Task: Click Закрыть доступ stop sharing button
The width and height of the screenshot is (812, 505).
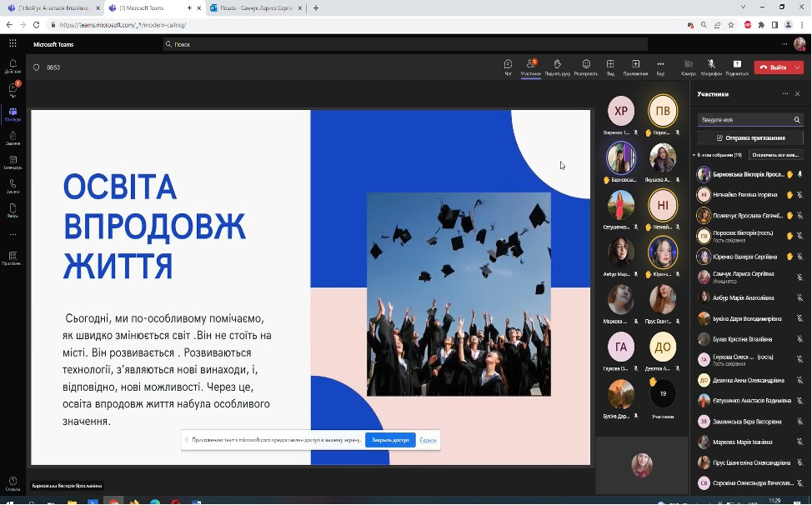Action: (x=390, y=440)
